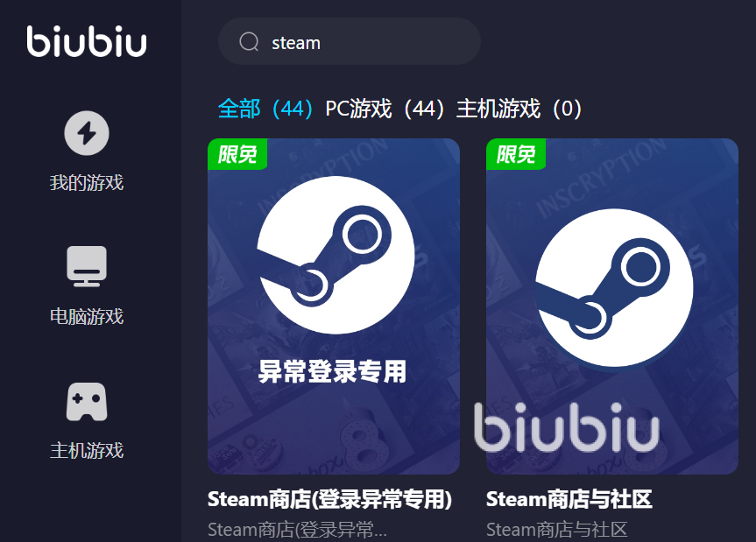This screenshot has width=756, height=542.
Task: Select the 主机游戏 sidebar label
Action: (87, 450)
